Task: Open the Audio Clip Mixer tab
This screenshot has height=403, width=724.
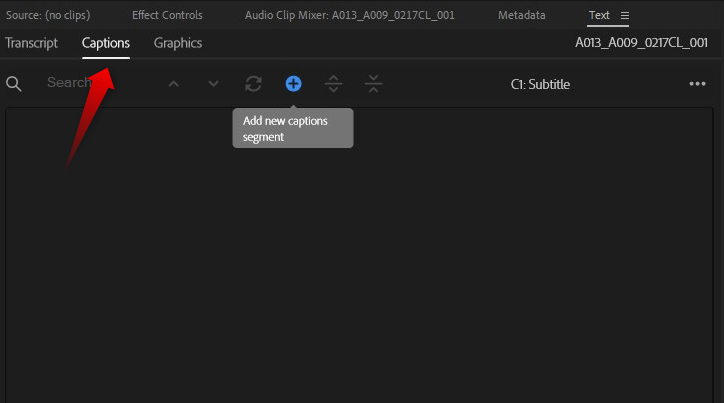Action: [350, 15]
